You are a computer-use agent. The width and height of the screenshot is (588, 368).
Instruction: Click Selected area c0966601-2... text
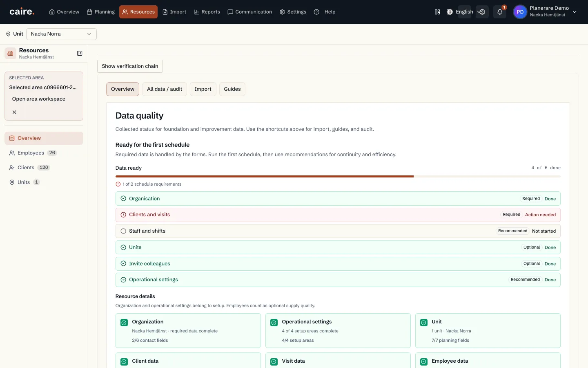coord(43,88)
